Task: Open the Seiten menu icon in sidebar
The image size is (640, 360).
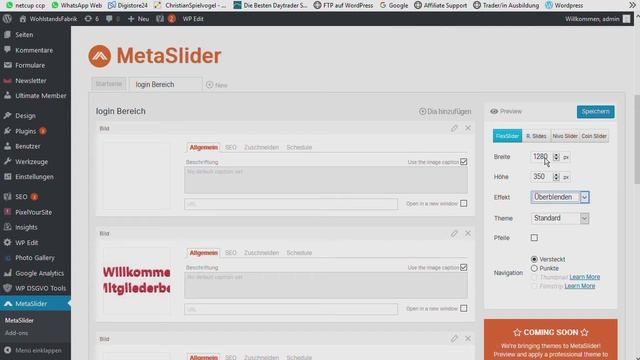Action: click(7, 35)
